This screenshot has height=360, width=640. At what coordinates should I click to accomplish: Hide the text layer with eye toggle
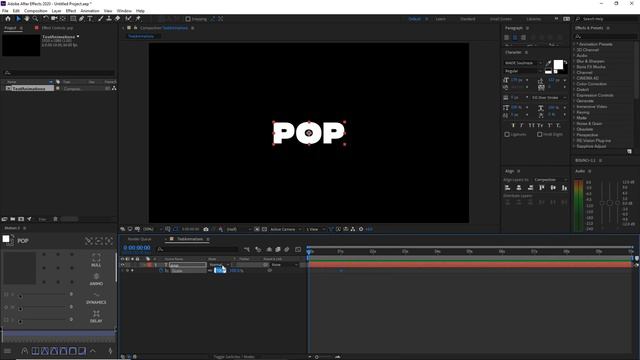122,265
